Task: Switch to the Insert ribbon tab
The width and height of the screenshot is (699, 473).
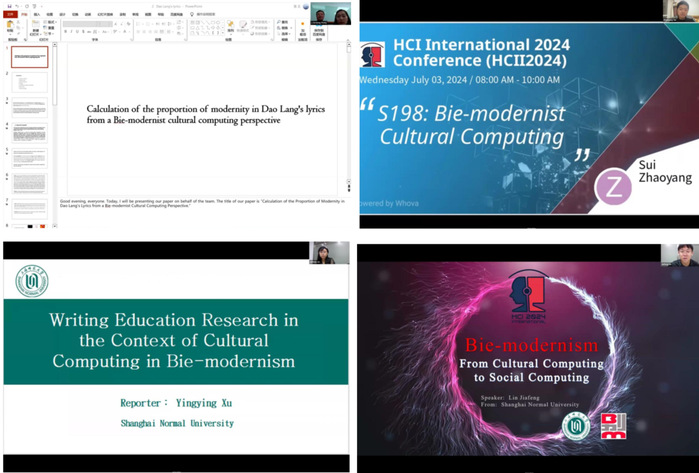Action: [x=37, y=15]
